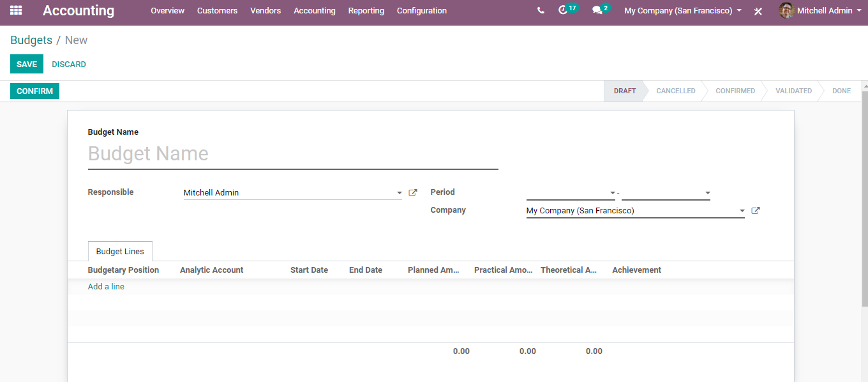Open the Configuration menu
Screen dimensions: 868x382
(422, 11)
